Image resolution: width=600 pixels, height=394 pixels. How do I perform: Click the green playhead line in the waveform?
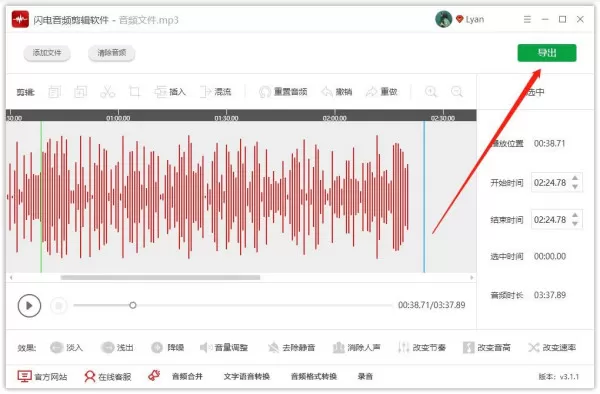pos(41,197)
